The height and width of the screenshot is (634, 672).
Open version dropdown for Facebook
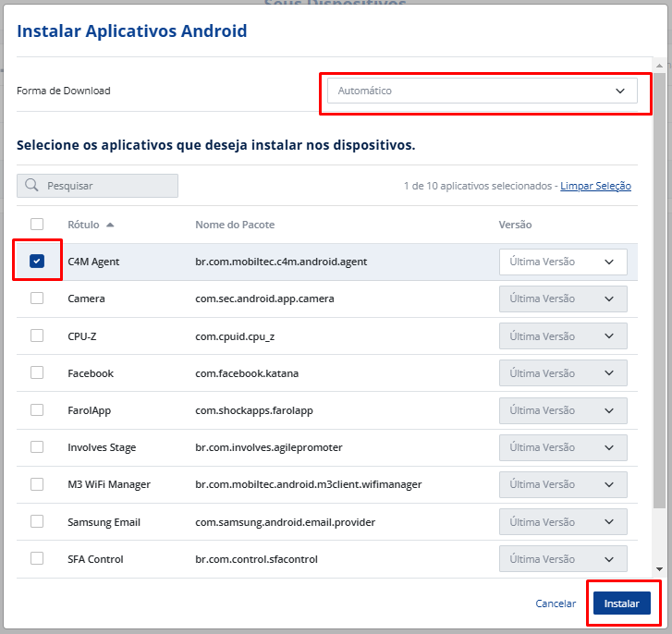tap(563, 373)
